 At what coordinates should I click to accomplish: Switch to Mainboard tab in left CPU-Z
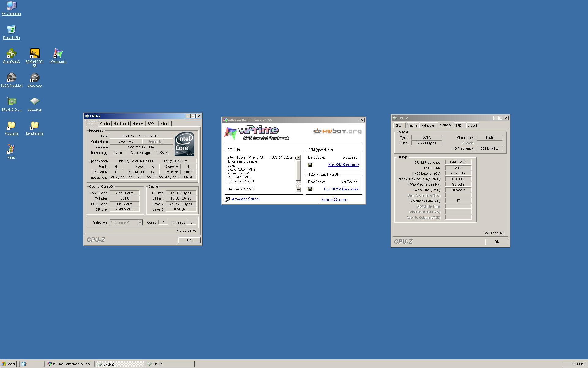click(x=121, y=124)
